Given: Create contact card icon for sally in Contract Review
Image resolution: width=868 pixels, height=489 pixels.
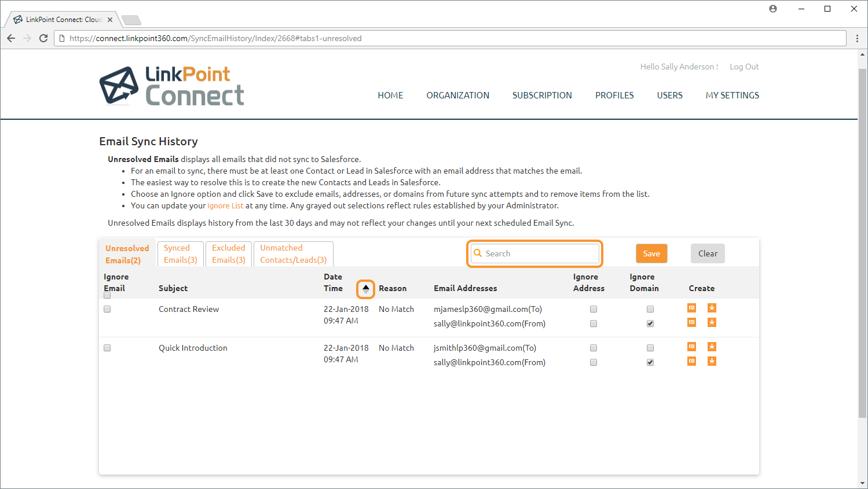Looking at the screenshot, I should point(691,322).
